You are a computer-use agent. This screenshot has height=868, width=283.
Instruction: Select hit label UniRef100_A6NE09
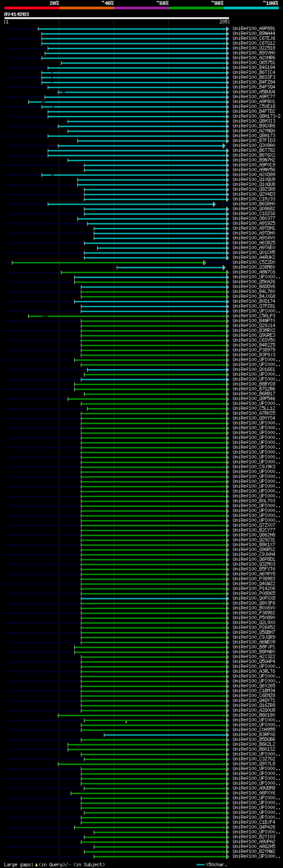[254, 642]
